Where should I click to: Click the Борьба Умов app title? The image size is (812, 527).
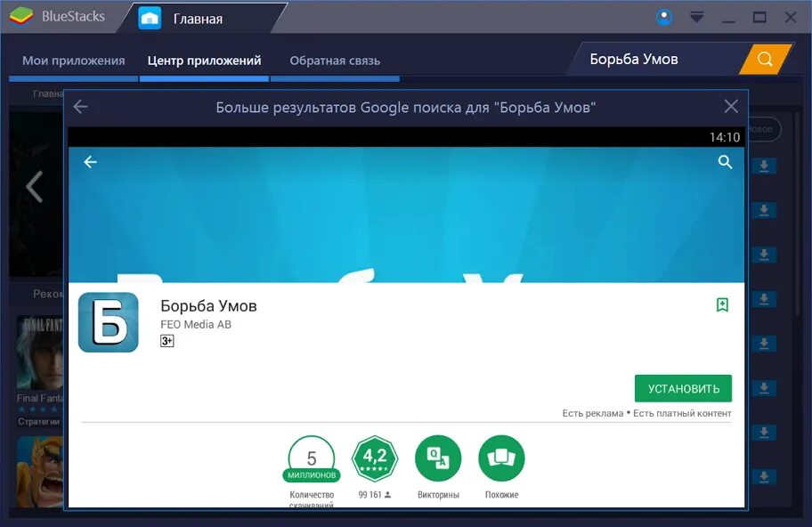[x=208, y=306]
